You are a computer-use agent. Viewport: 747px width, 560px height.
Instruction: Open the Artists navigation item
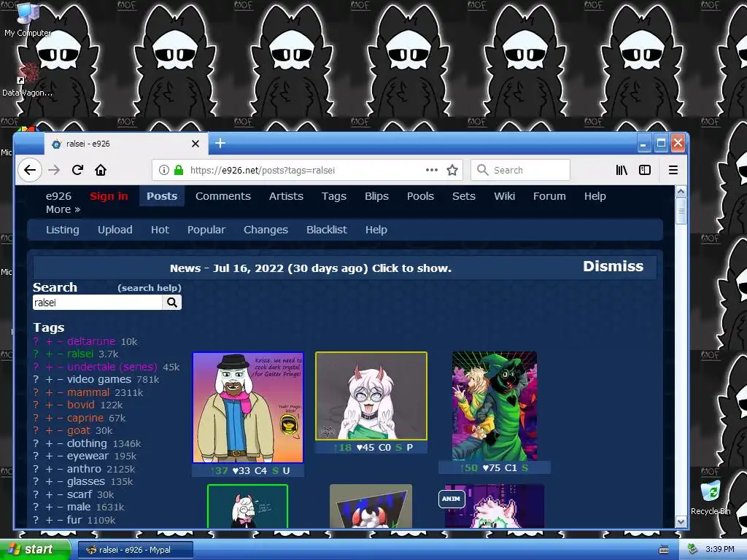click(x=286, y=196)
